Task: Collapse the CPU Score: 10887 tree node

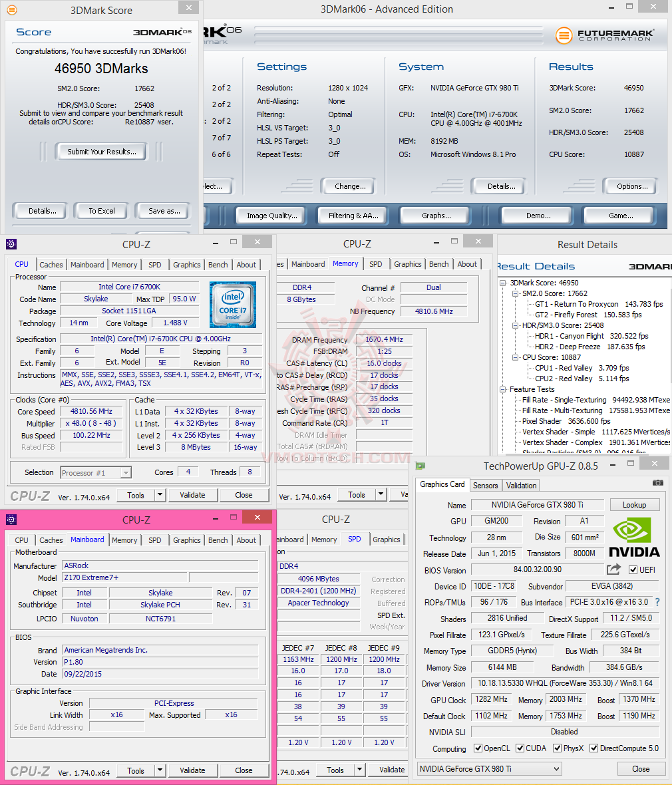Action: click(x=515, y=357)
